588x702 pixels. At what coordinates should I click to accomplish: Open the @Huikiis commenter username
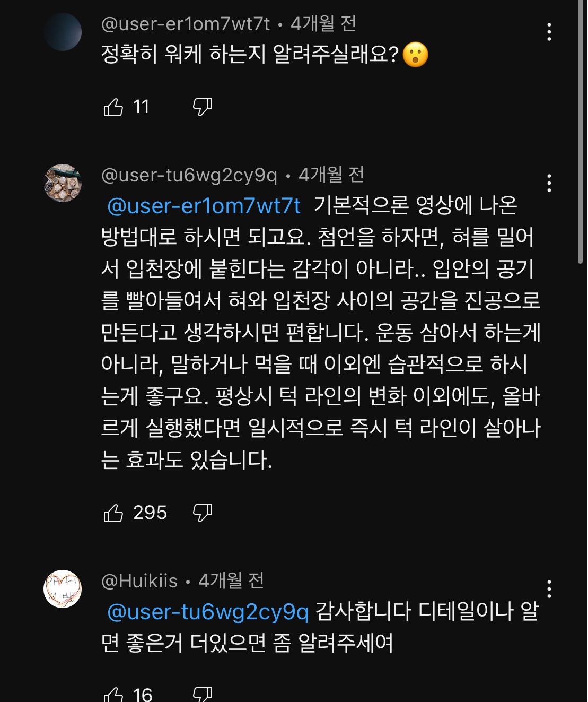[139, 581]
